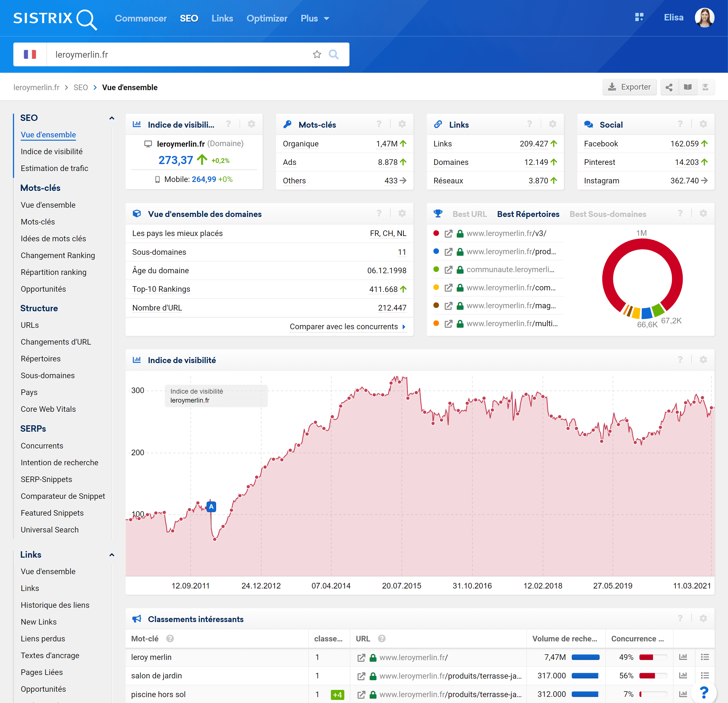Click the rightmost greyed toolbar icon
Screen dimensions: 728x703
pos(705,87)
